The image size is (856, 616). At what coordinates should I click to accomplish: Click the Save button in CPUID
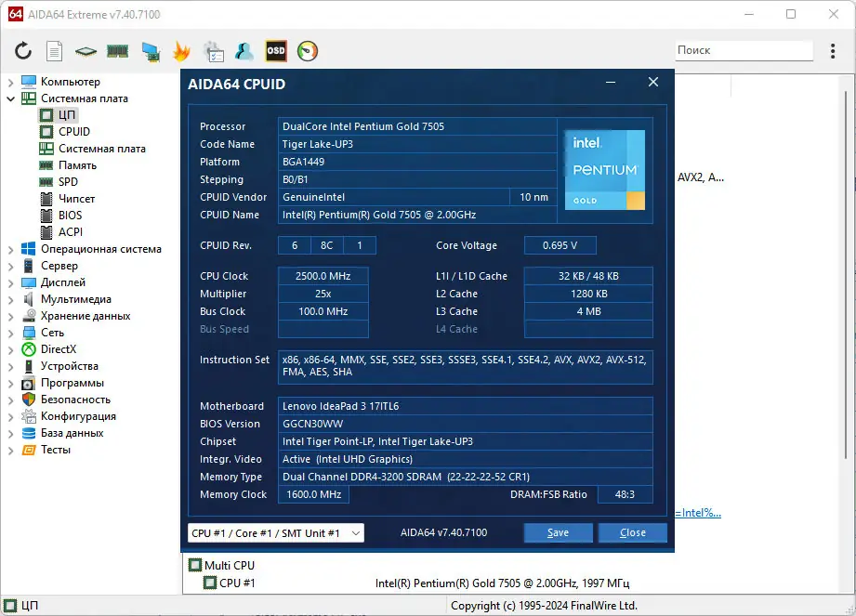tap(558, 532)
